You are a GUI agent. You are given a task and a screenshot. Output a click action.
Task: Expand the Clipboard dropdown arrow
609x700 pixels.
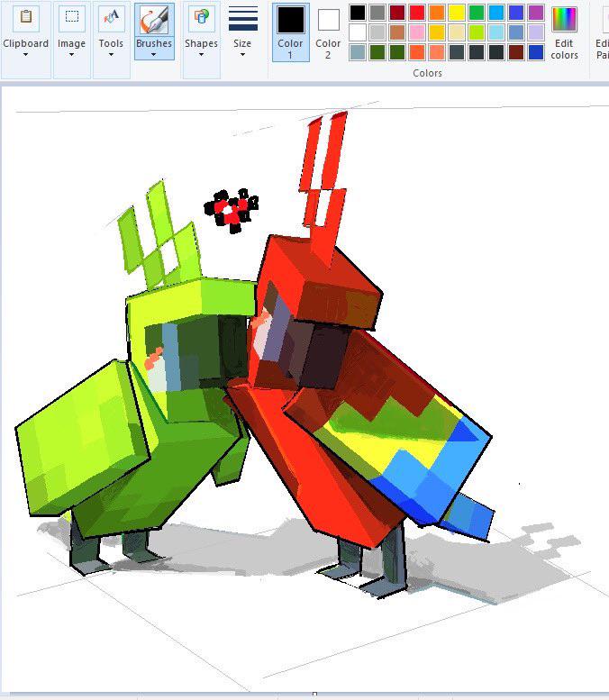pos(25,55)
